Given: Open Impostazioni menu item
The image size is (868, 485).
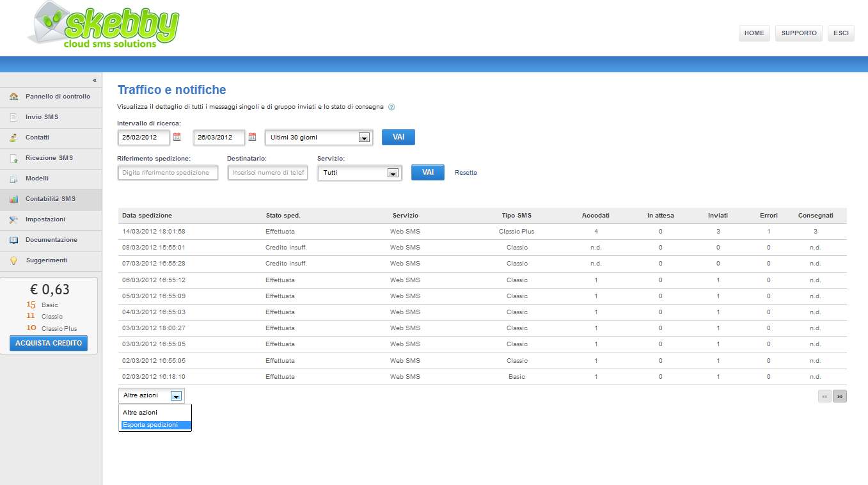Looking at the screenshot, I should coord(51,219).
